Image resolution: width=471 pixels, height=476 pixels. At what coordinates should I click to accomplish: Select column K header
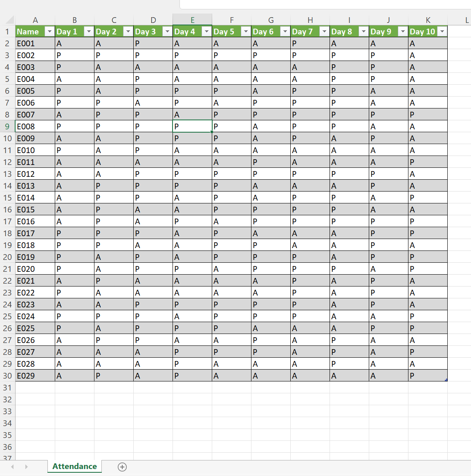coord(428,20)
